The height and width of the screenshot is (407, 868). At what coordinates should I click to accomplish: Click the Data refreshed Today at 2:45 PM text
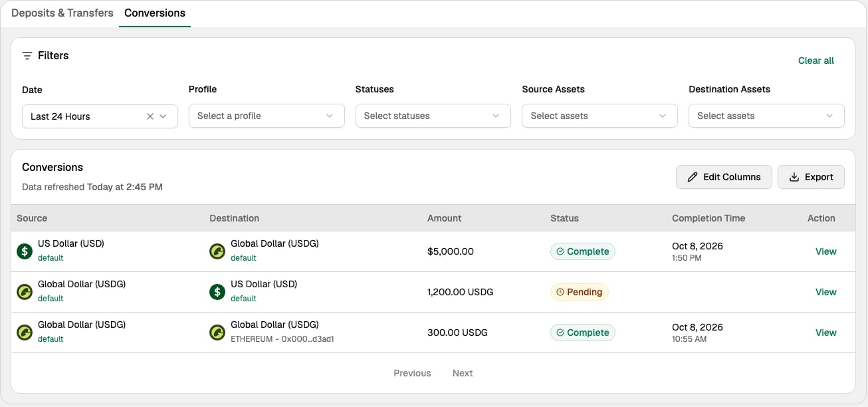pos(92,187)
